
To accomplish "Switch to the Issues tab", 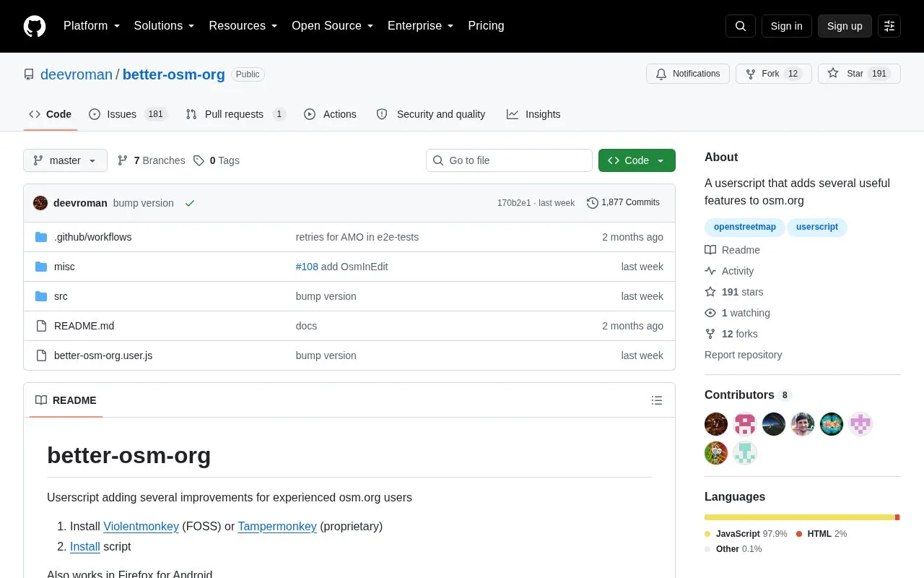I will [128, 114].
